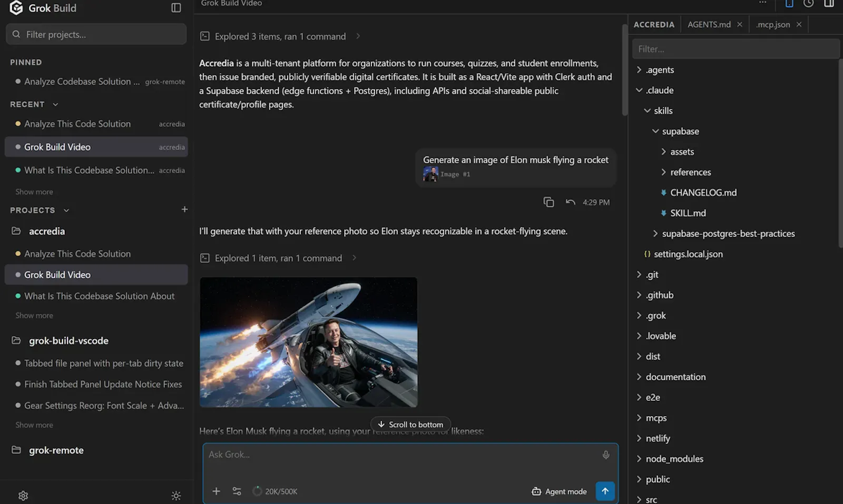Select recent Grok Build Video chat
The height and width of the screenshot is (504, 843).
tap(96, 147)
